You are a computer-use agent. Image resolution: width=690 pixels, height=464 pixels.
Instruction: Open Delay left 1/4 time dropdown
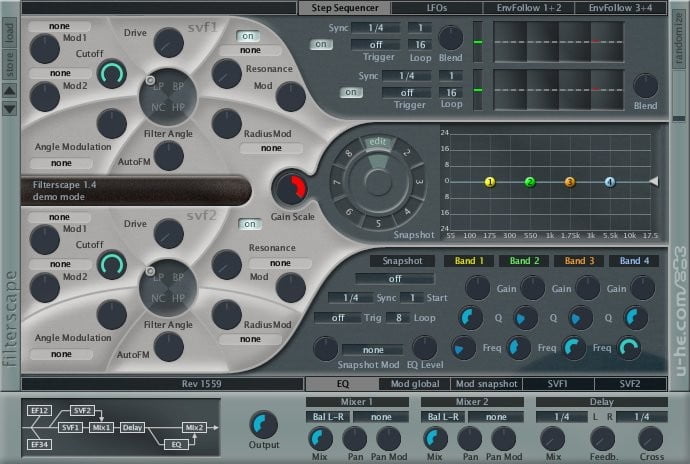tap(562, 416)
